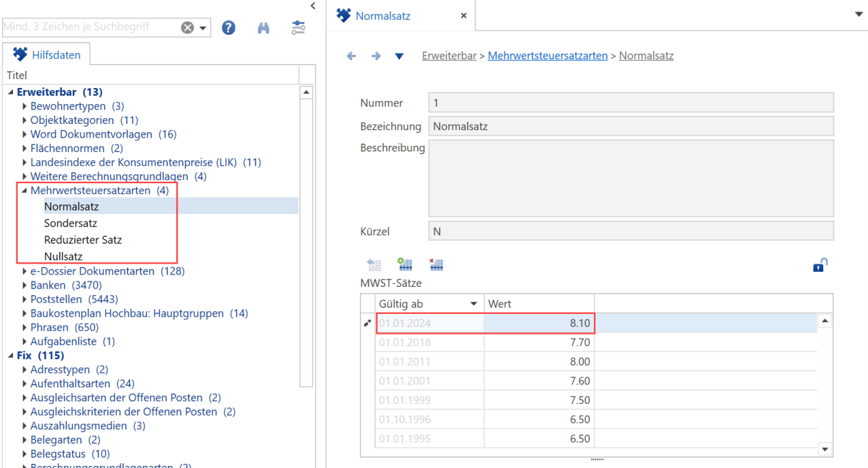Open search filter settings sliders icon

[298, 28]
